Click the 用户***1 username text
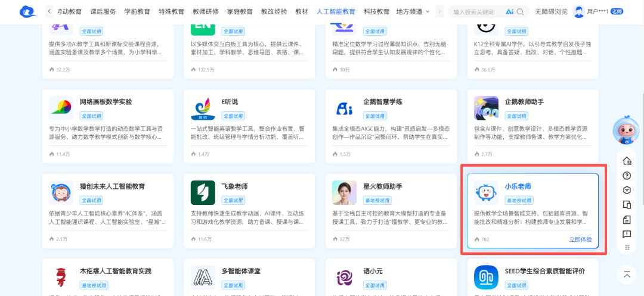Screen dimensions: 644x296 pyautogui.click(x=598, y=11)
